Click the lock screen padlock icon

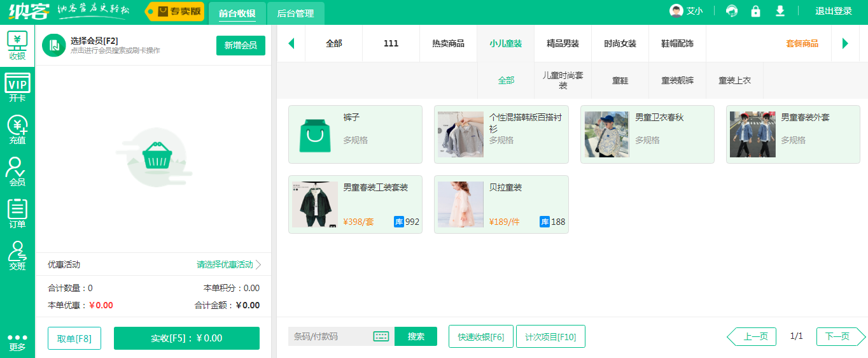tap(755, 11)
